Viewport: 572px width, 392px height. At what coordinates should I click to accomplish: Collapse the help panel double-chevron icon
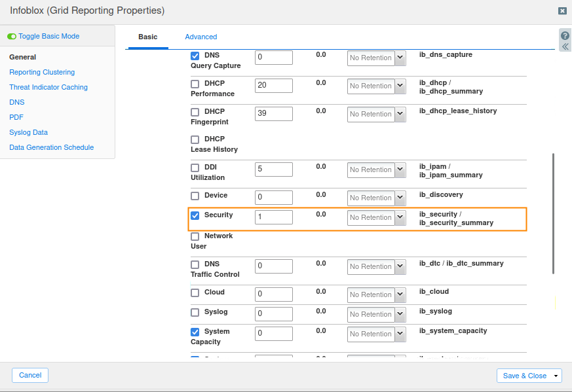point(565,46)
